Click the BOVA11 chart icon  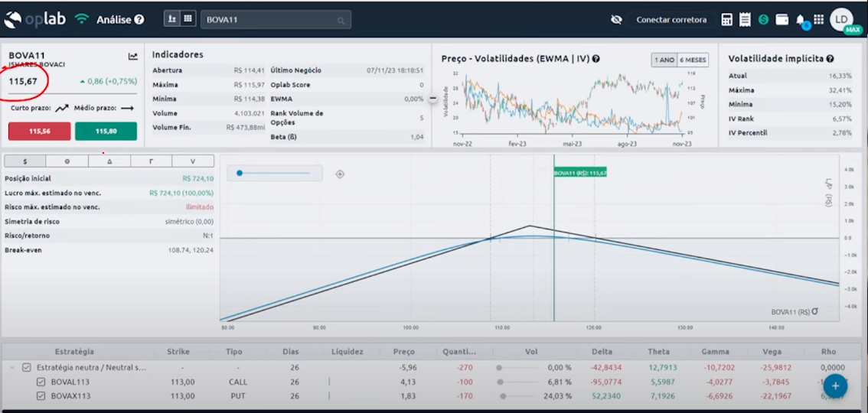click(133, 57)
